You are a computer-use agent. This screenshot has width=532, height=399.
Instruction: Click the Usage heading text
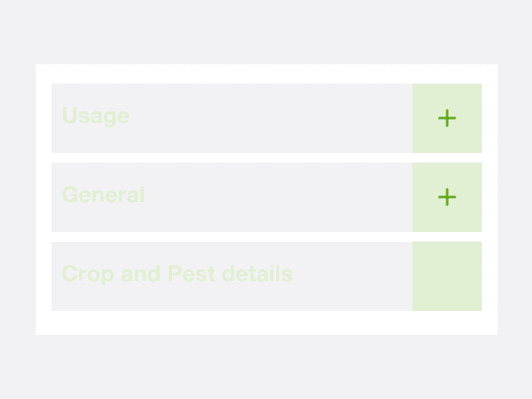coord(96,116)
